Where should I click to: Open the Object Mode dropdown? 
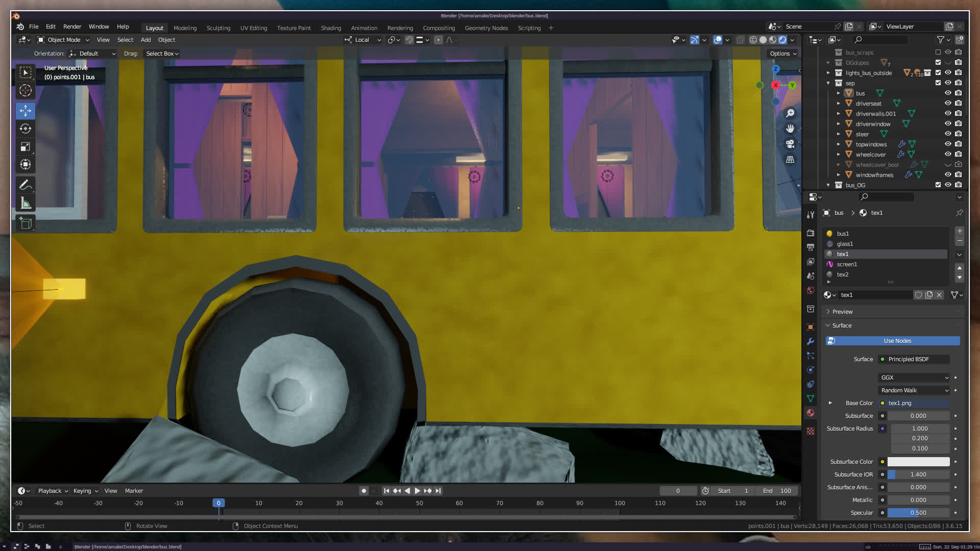[x=63, y=40]
